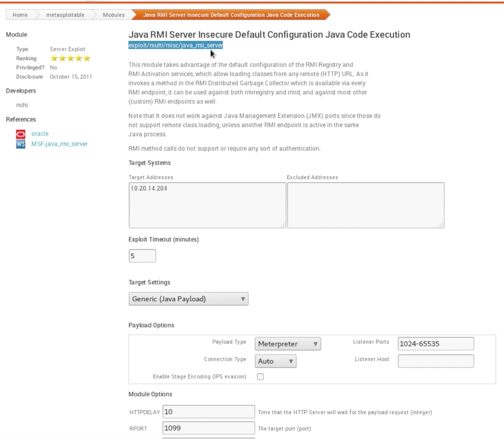This screenshot has height=439, width=504.
Task: Click the References sidebar heading
Action: tap(21, 120)
